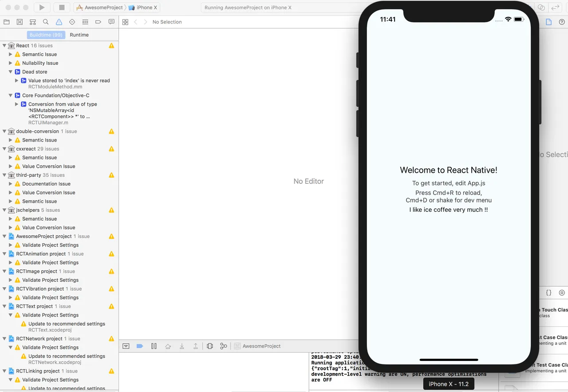
Task: Select the RCTImage project row
Action: point(59,271)
